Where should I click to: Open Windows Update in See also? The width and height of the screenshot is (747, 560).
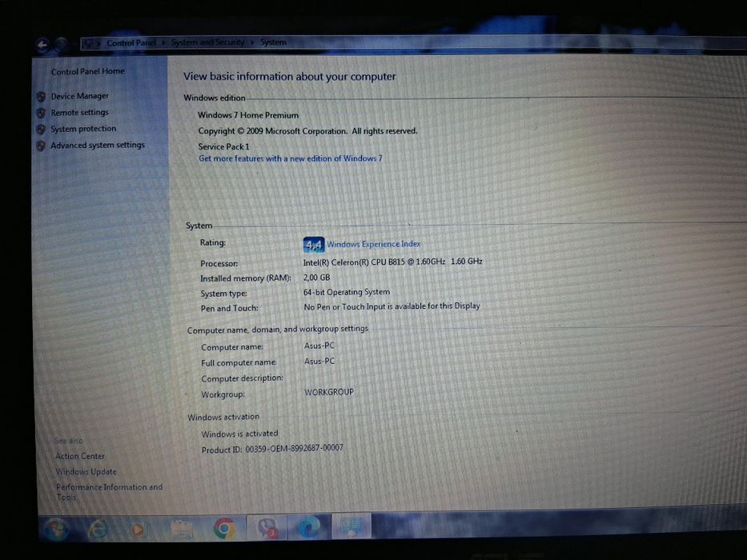(86, 472)
